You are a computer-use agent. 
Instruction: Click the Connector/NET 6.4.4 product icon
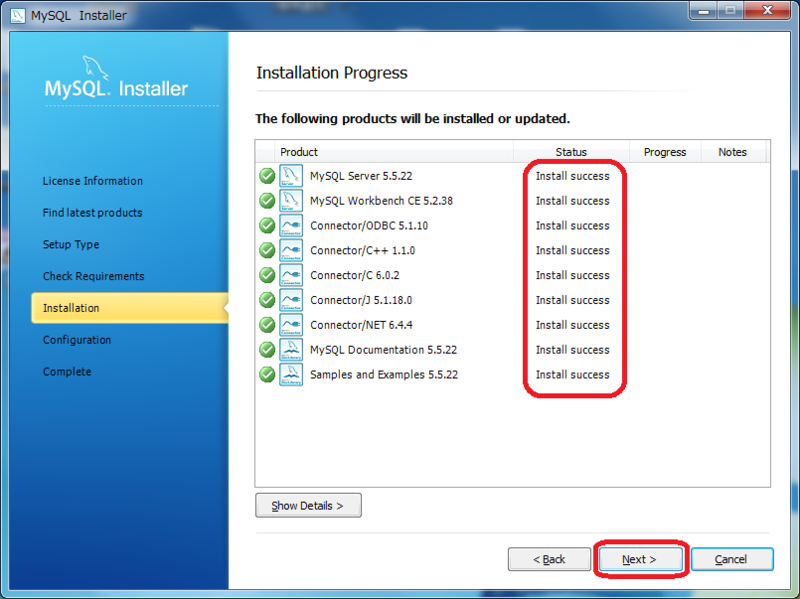coord(291,325)
